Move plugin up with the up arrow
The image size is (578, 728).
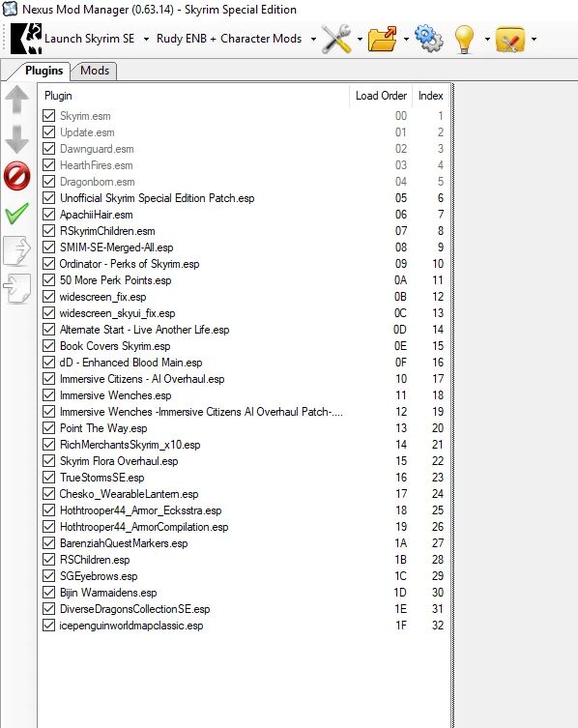16,100
